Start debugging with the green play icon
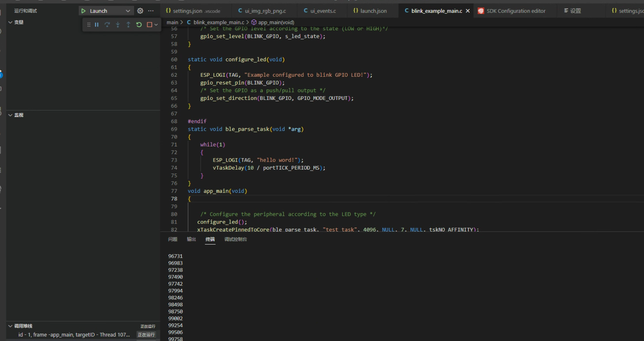Image resolution: width=644 pixels, height=341 pixels. tap(84, 11)
